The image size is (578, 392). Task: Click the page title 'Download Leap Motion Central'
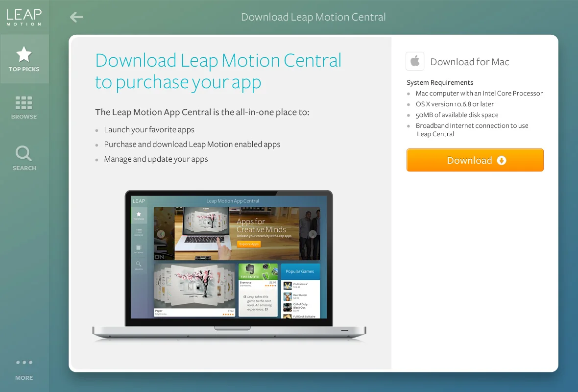pos(313,17)
